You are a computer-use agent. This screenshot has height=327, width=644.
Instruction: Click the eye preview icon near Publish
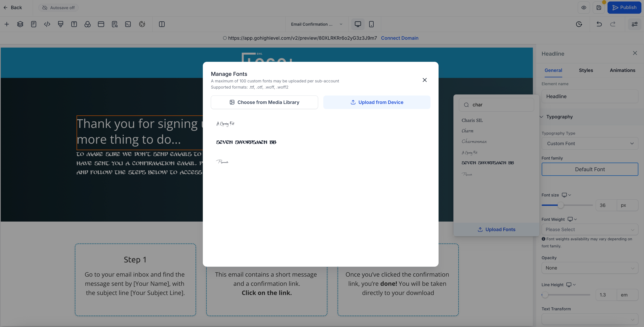(x=584, y=7)
